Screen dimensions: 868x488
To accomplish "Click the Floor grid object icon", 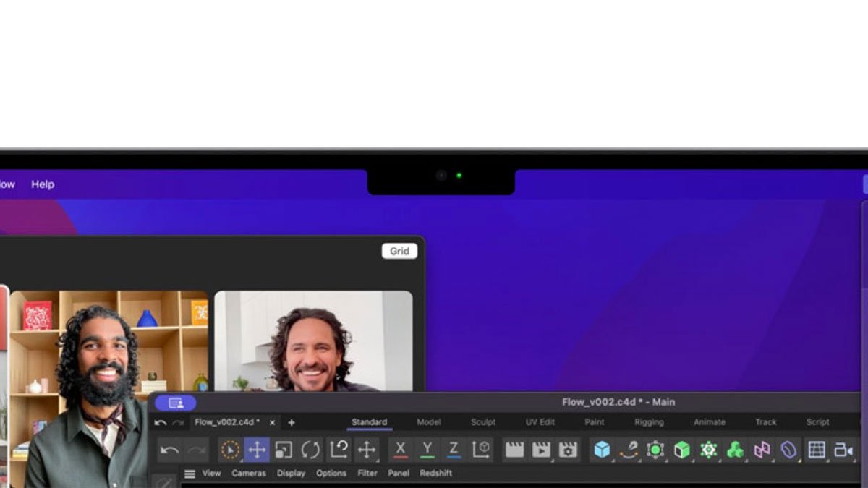I will tap(817, 450).
